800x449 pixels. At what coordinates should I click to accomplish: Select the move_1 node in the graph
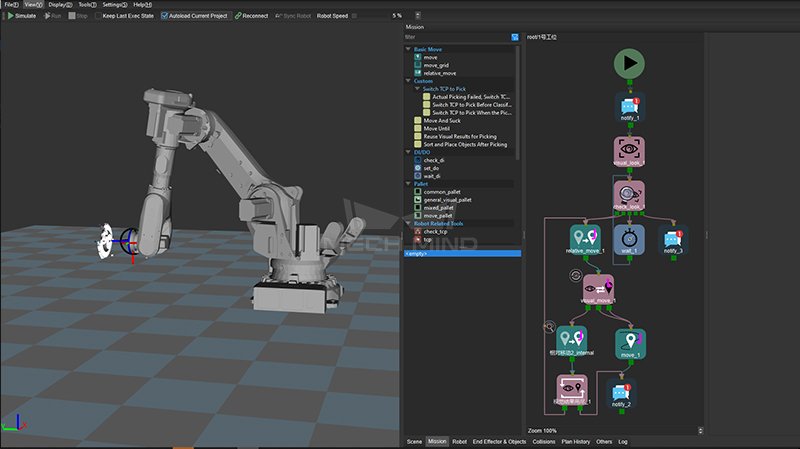point(630,343)
